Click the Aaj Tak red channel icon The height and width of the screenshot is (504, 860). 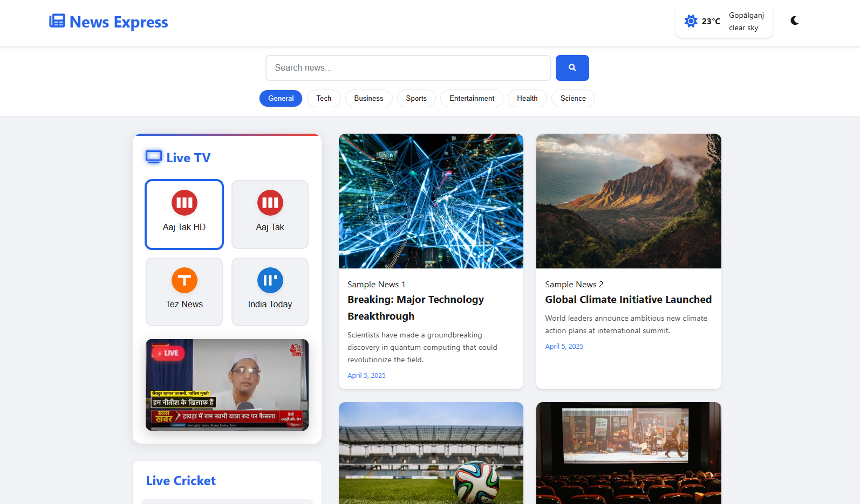point(270,203)
